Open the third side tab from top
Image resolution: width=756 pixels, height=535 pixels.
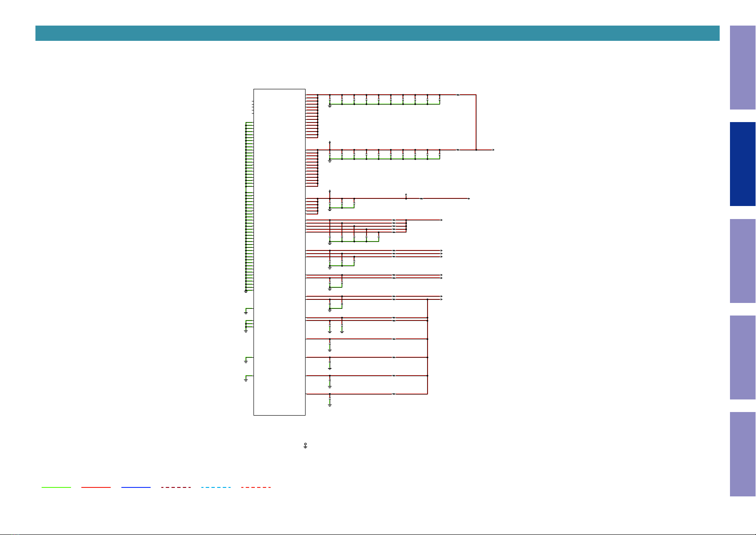743,261
